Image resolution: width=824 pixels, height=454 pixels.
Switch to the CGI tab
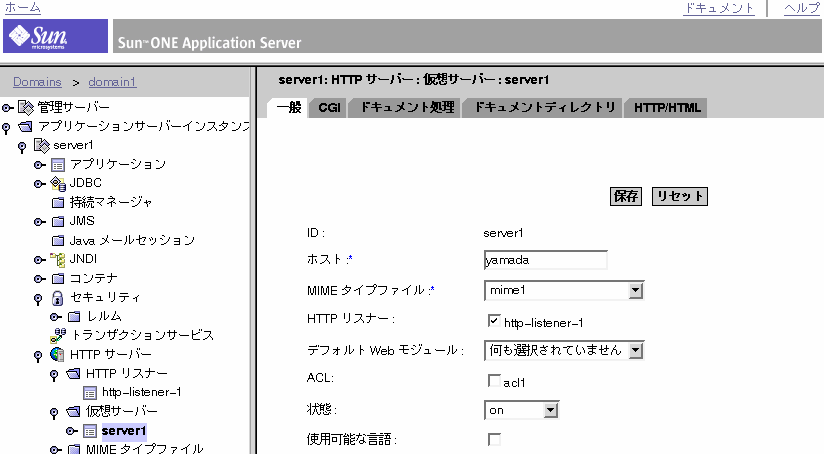point(329,108)
